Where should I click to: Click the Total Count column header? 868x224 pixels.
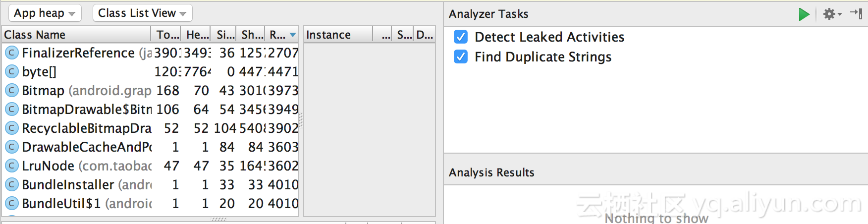tap(167, 35)
